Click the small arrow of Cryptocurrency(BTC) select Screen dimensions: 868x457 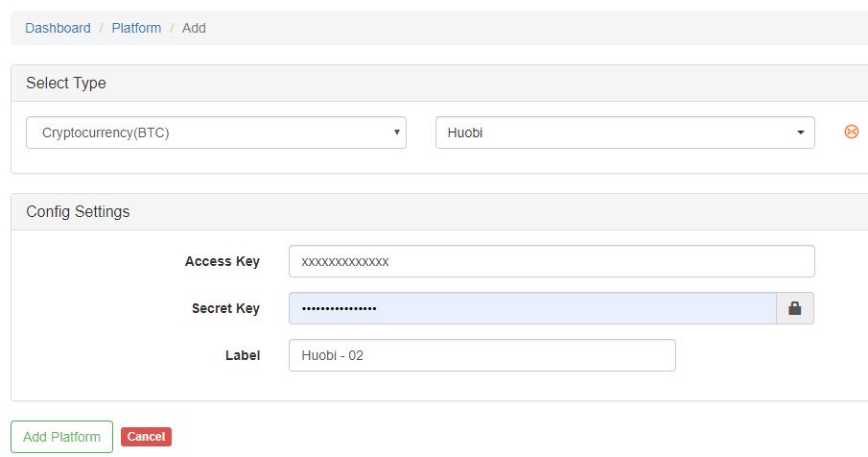pyautogui.click(x=397, y=132)
